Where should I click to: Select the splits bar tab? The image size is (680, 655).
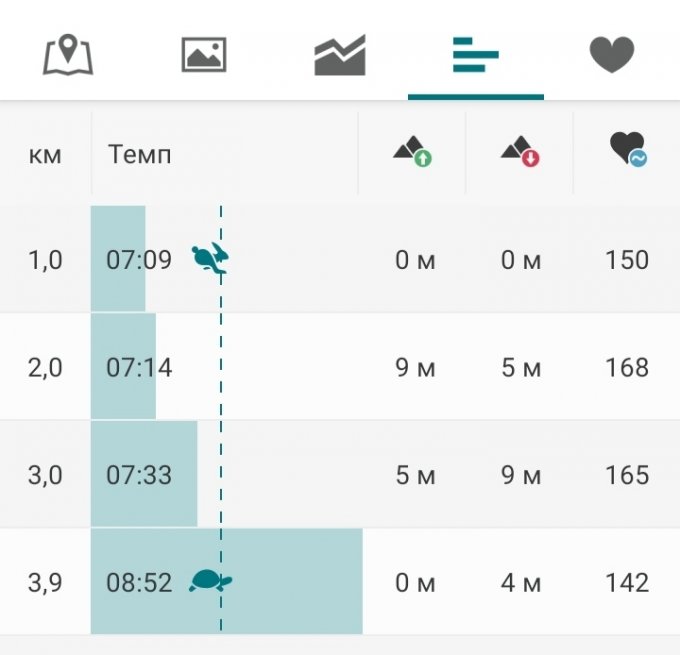[x=475, y=55]
